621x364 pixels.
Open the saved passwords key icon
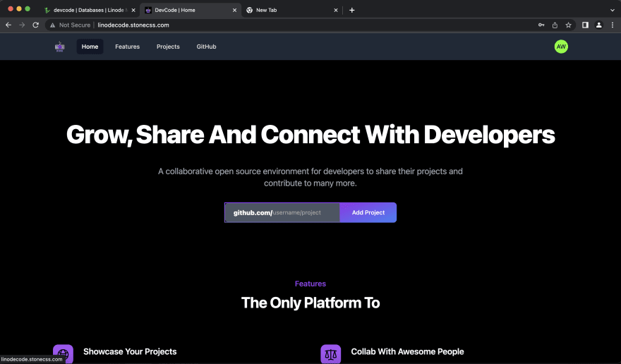point(541,25)
